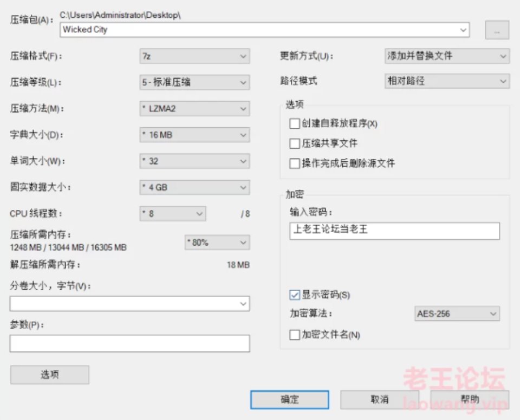This screenshot has height=420, width=520.
Task: Open the 单词大小 32 dropdown
Action: 194,161
